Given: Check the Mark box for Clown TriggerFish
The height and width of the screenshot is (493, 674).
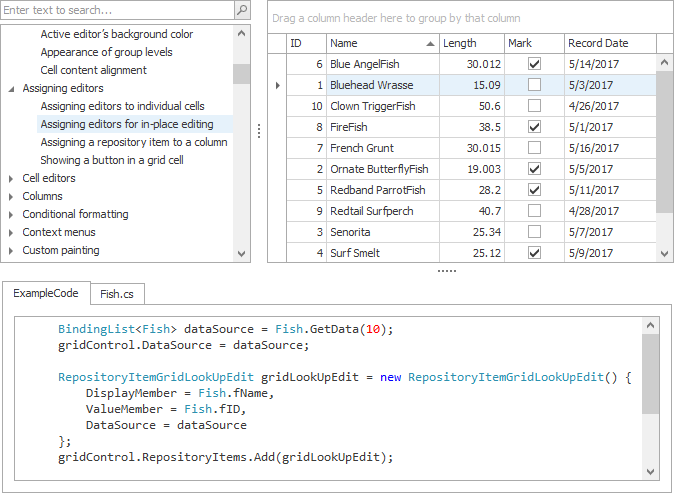Looking at the screenshot, I should point(534,105).
